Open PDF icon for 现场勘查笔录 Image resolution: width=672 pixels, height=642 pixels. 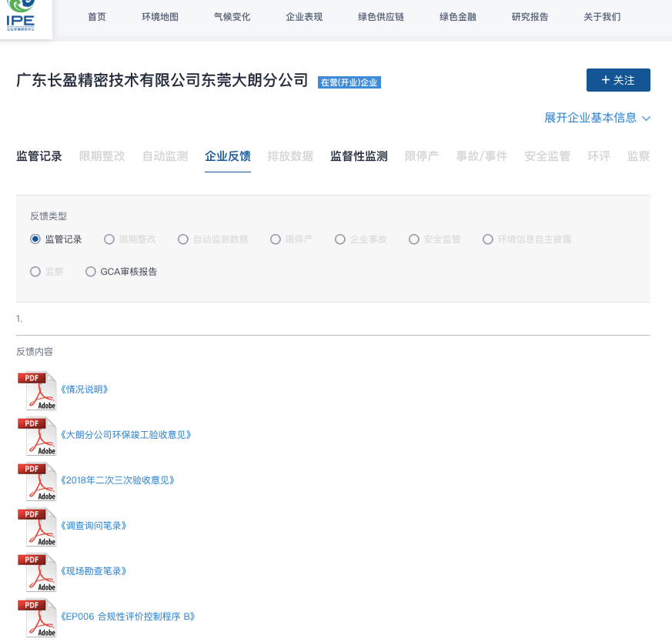[37, 572]
